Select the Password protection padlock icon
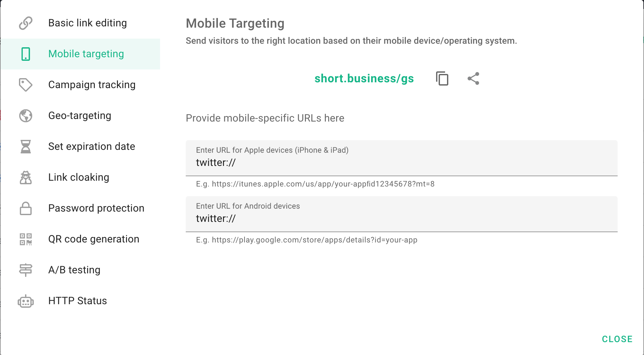 [26, 208]
